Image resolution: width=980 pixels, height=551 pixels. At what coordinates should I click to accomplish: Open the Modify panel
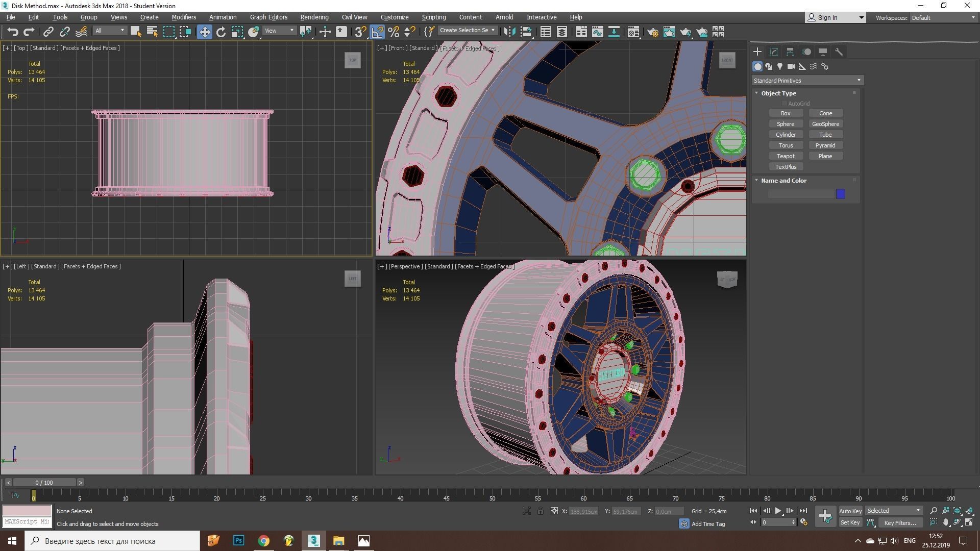click(773, 52)
